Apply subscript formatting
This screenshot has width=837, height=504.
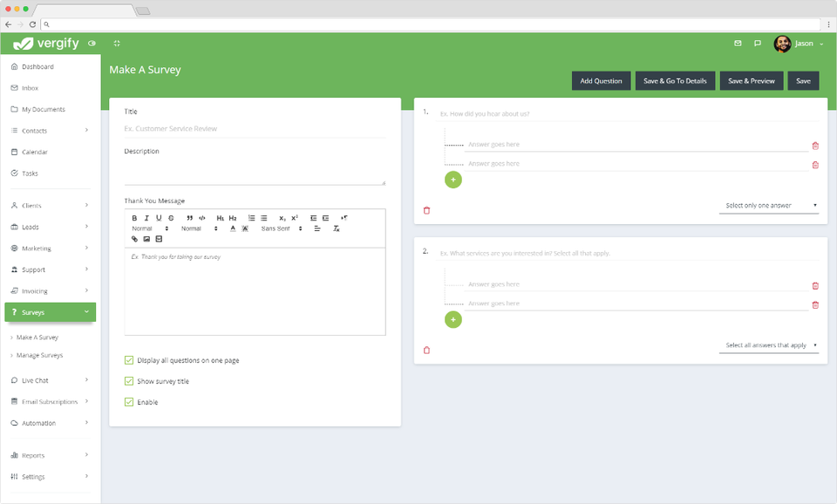tap(282, 218)
